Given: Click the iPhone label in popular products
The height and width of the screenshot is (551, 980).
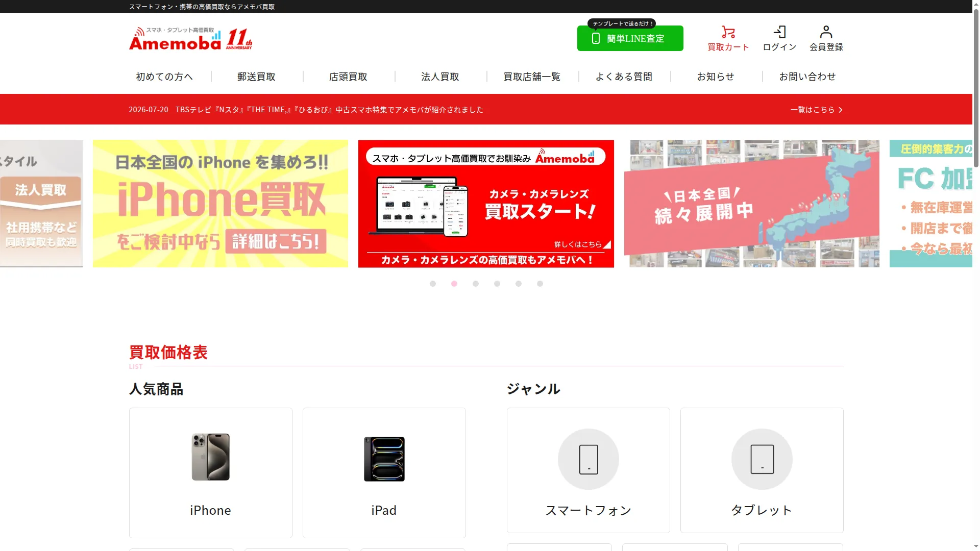Looking at the screenshot, I should tap(210, 510).
